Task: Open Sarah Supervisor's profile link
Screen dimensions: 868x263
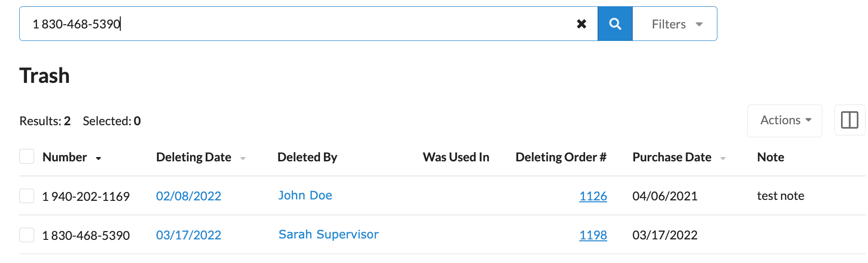Action: pyautogui.click(x=329, y=235)
